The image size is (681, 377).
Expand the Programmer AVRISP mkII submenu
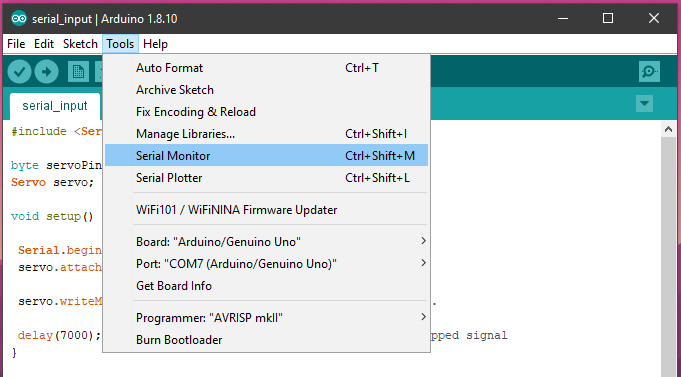point(266,317)
